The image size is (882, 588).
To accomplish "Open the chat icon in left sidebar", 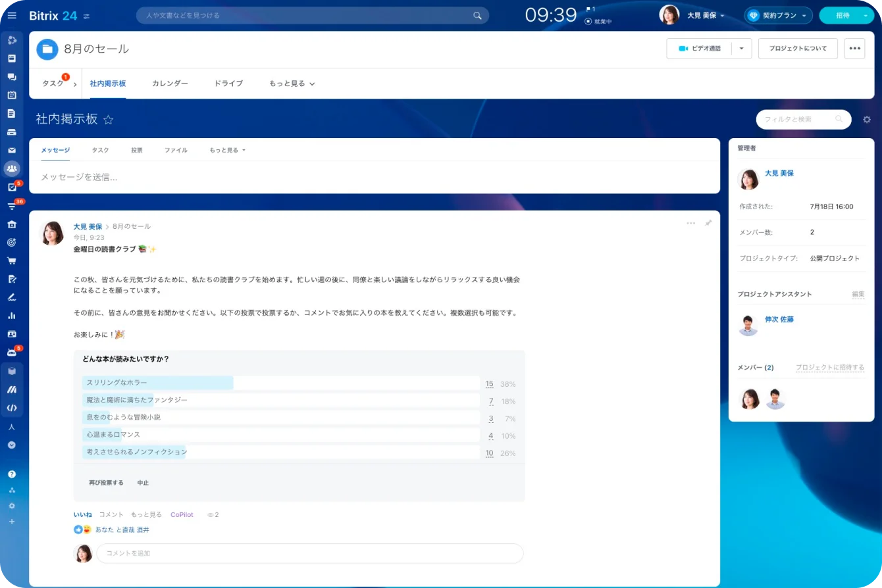I will pos(12,76).
